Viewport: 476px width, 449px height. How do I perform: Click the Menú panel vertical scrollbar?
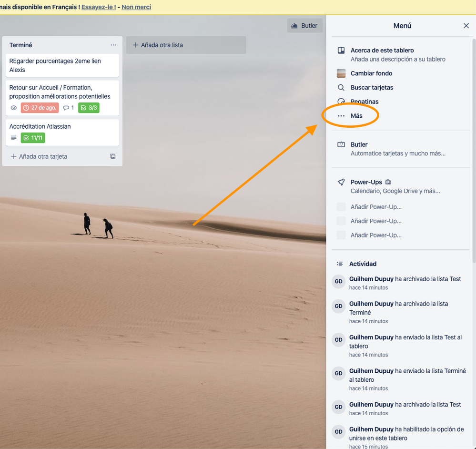(x=474, y=151)
